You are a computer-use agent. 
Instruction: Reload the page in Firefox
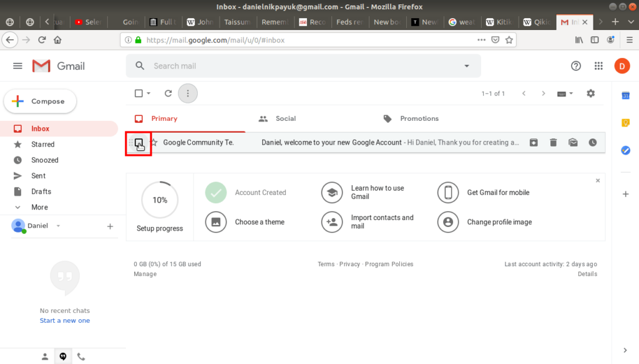click(42, 40)
